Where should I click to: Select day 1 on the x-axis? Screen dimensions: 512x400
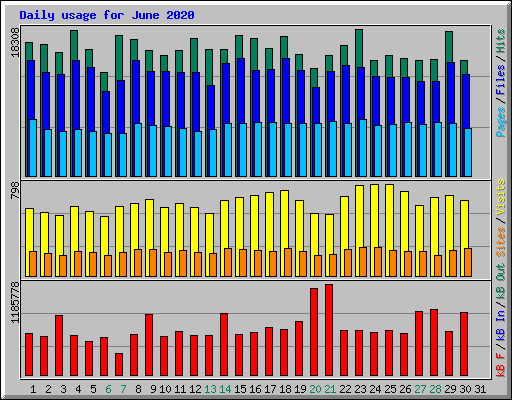pos(33,389)
